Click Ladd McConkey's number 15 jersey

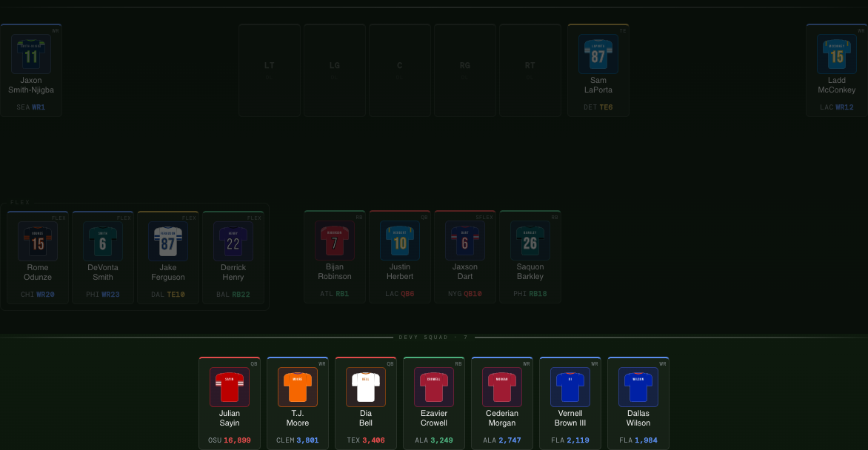click(x=837, y=54)
